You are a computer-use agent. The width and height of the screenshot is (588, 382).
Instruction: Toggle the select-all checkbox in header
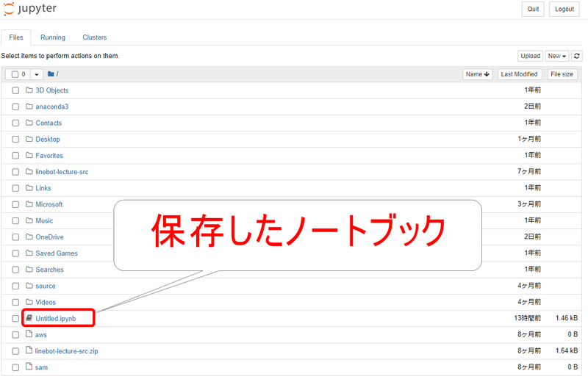(x=15, y=74)
